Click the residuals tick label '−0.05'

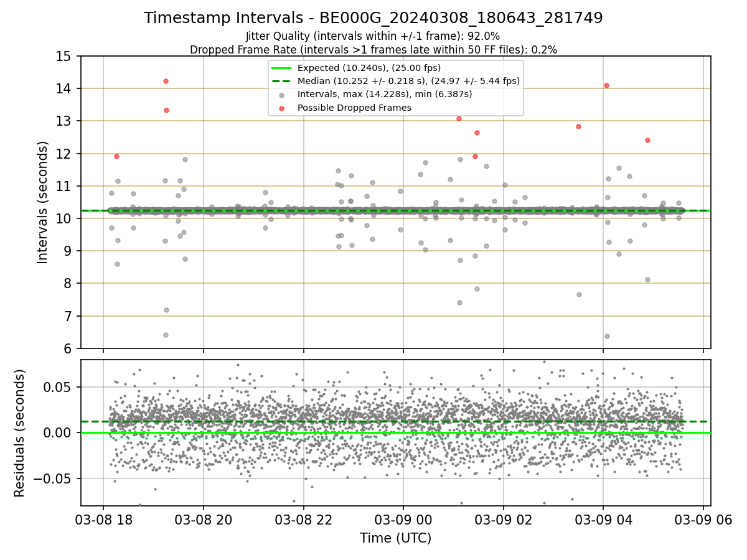[x=53, y=478]
